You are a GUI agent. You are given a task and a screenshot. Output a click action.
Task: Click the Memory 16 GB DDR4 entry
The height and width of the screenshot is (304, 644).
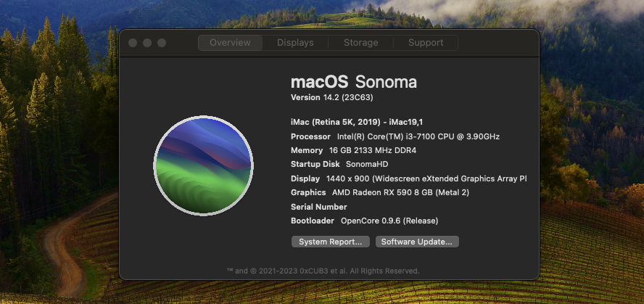(353, 150)
